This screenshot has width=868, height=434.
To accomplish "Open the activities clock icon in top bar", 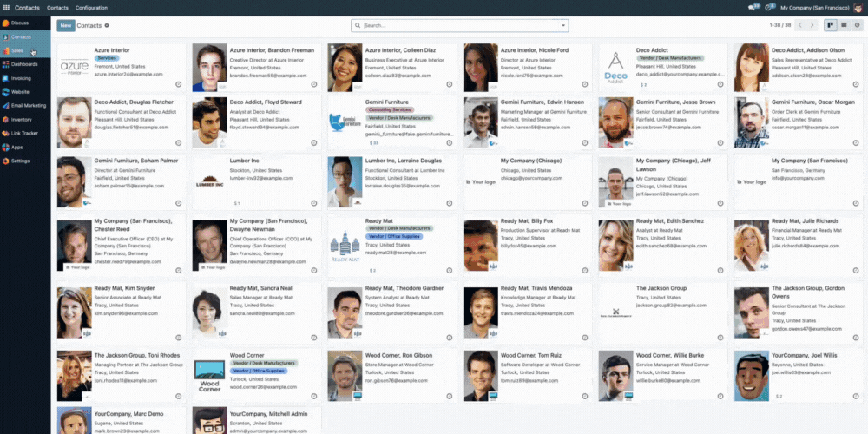I will pos(769,8).
